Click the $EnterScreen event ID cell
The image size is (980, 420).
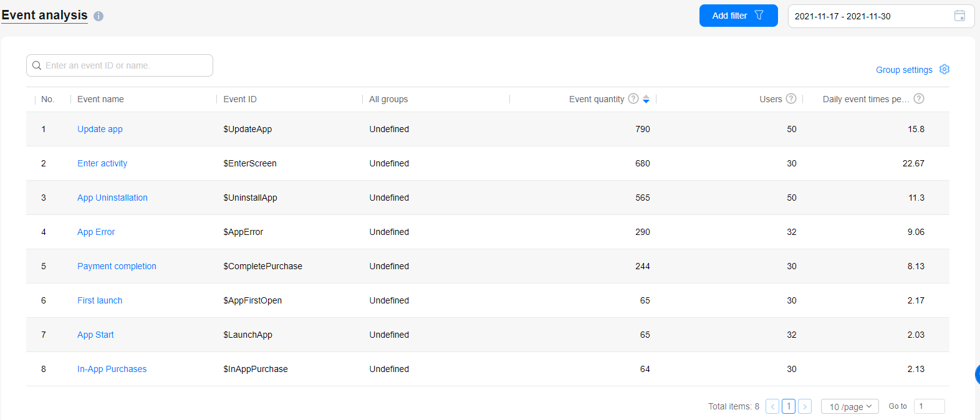[x=250, y=163]
